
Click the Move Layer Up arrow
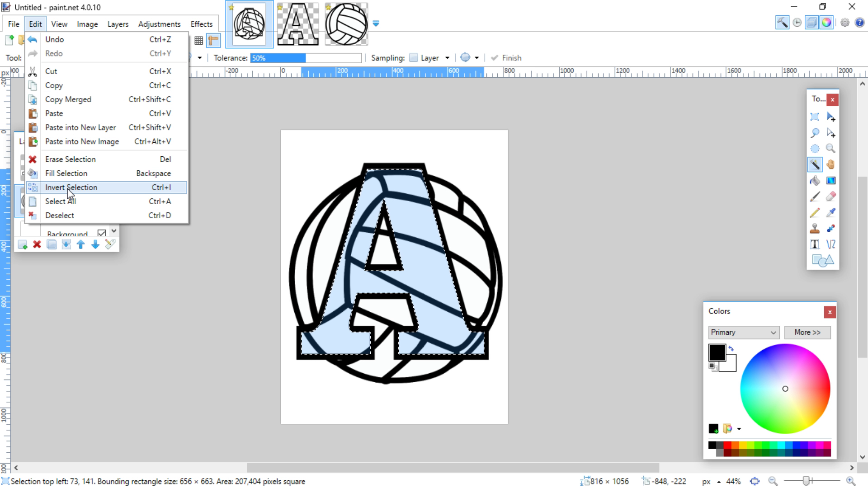[x=81, y=244]
